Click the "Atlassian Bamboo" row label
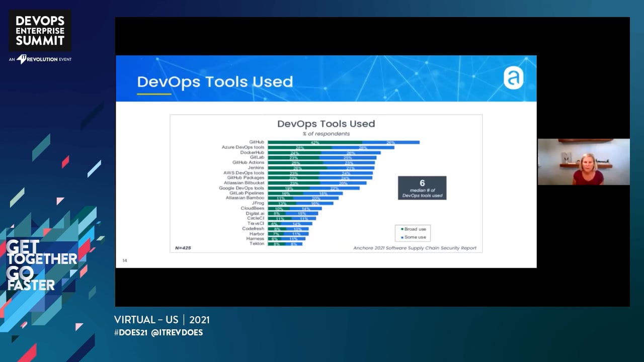Image resolution: width=644 pixels, height=362 pixels. pyautogui.click(x=245, y=198)
